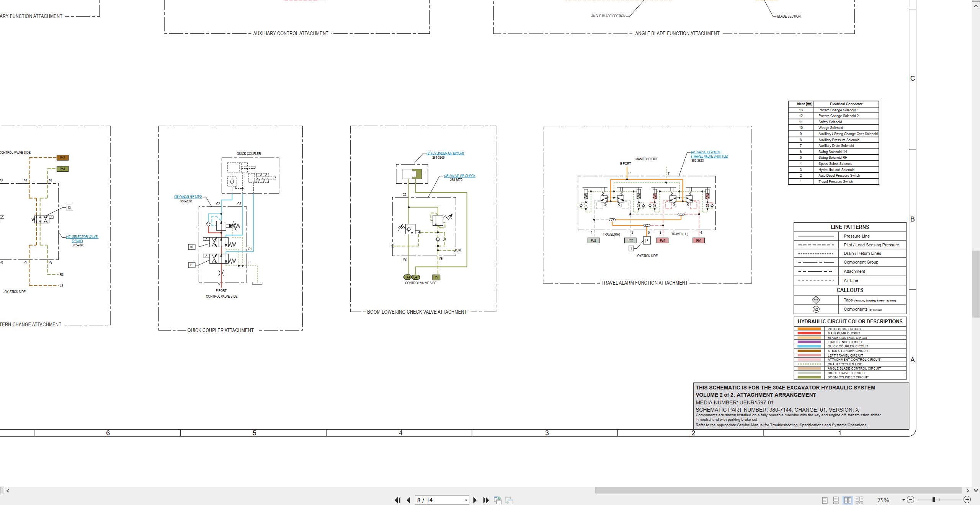
Task: Click Safety Solenoid table row
Action: click(833, 122)
